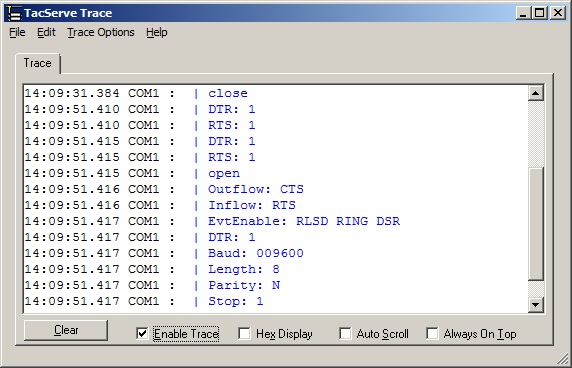The height and width of the screenshot is (368, 572).
Task: Click the scrollbar up arrow
Action: pos(536,93)
